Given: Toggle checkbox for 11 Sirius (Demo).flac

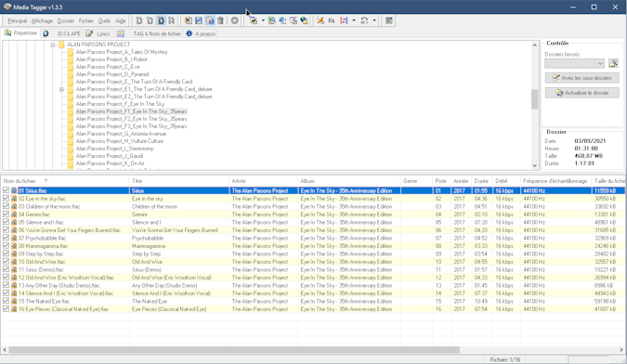Looking at the screenshot, I should click(6, 269).
